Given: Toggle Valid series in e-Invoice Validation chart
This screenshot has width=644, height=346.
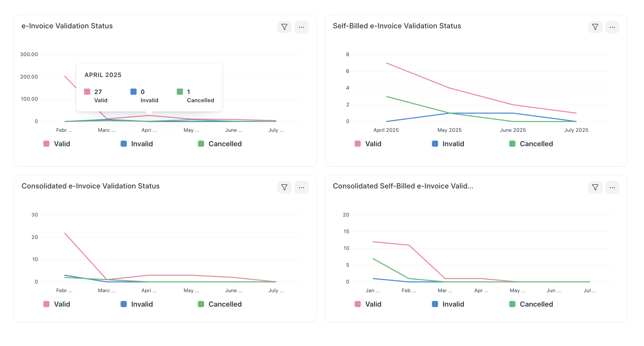Looking at the screenshot, I should coord(62,144).
